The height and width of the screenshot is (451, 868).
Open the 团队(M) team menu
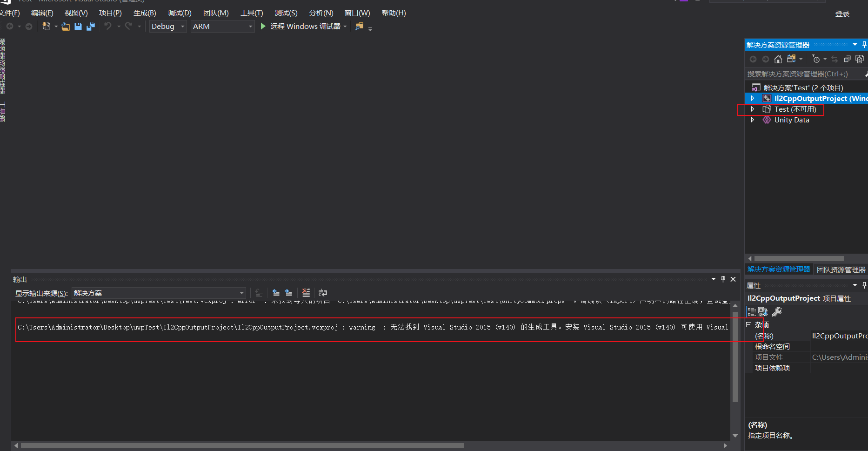click(x=216, y=13)
